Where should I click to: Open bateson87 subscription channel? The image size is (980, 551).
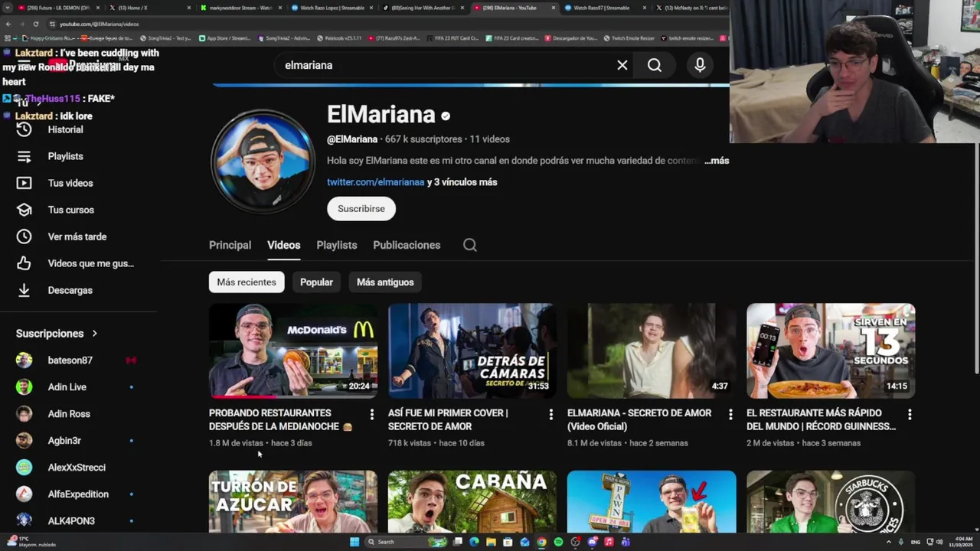(70, 360)
